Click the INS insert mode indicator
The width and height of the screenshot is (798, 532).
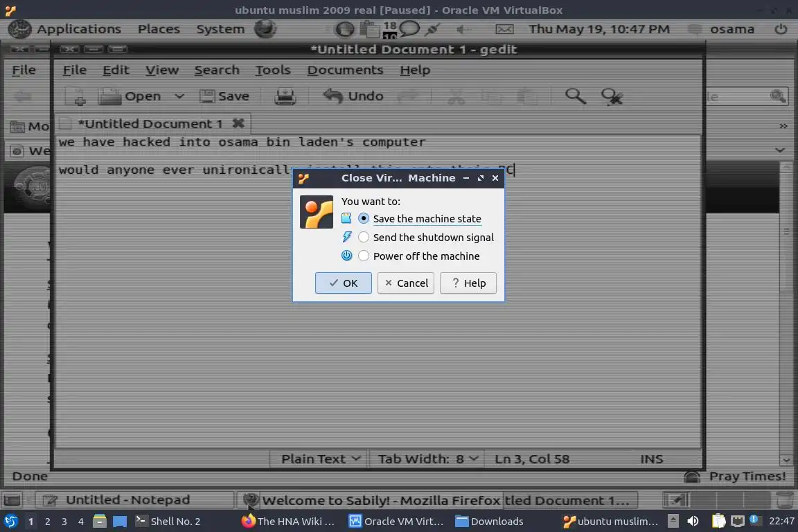tap(651, 459)
